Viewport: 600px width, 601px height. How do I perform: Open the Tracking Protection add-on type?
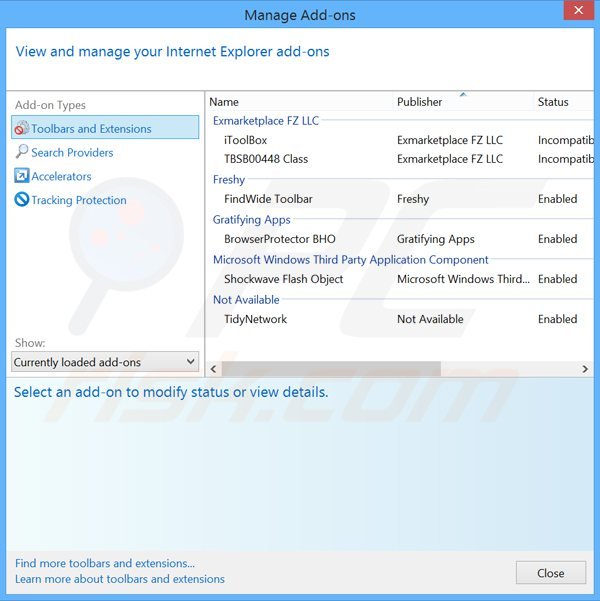click(79, 200)
